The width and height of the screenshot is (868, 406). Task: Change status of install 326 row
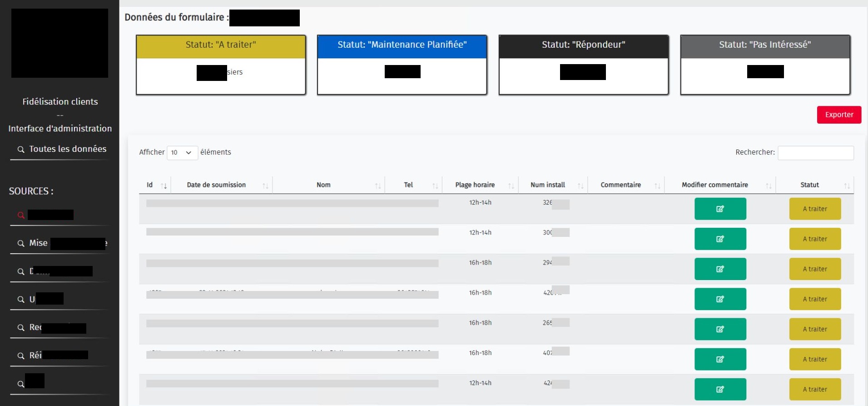[x=815, y=209]
